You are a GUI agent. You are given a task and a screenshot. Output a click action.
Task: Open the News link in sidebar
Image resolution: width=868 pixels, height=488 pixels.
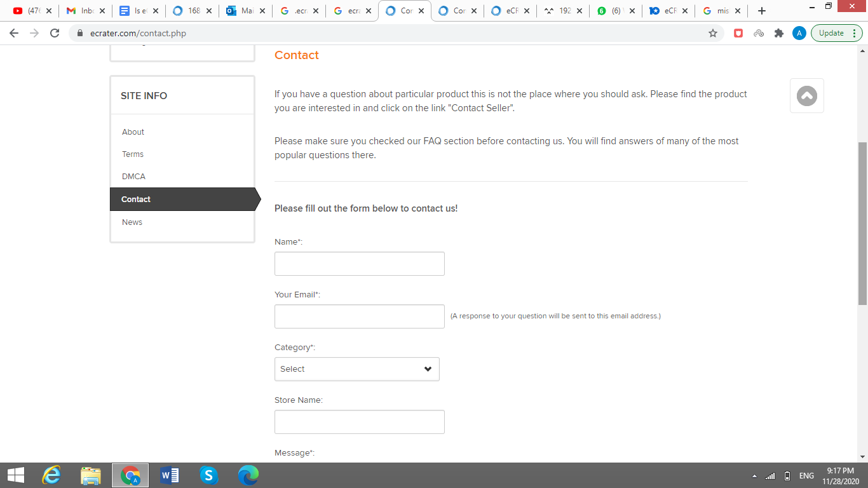(132, 222)
